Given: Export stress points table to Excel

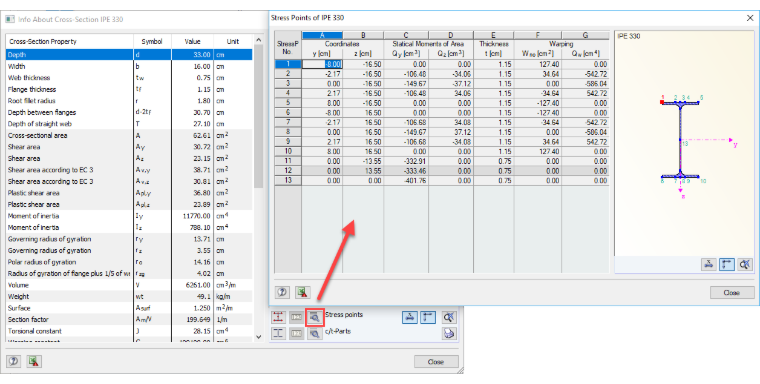Looking at the screenshot, I should click(303, 292).
